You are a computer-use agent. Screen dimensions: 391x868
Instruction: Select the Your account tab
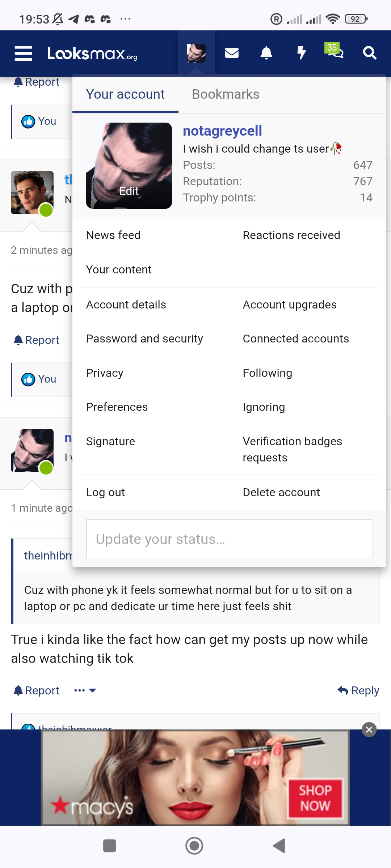(x=125, y=94)
